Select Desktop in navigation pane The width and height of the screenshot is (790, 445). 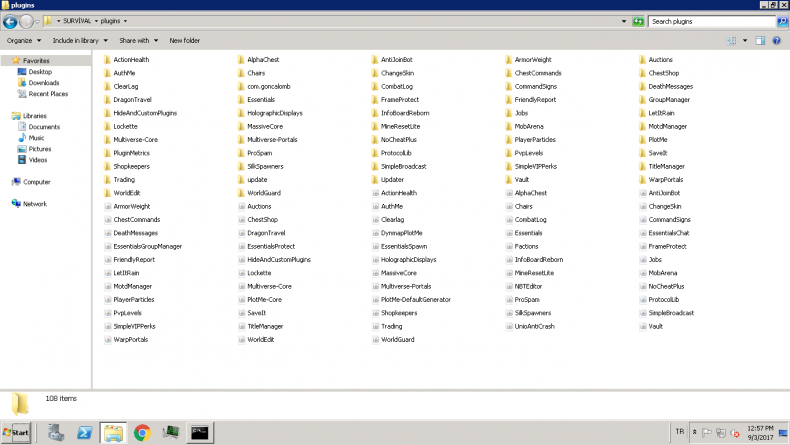pyautogui.click(x=40, y=72)
